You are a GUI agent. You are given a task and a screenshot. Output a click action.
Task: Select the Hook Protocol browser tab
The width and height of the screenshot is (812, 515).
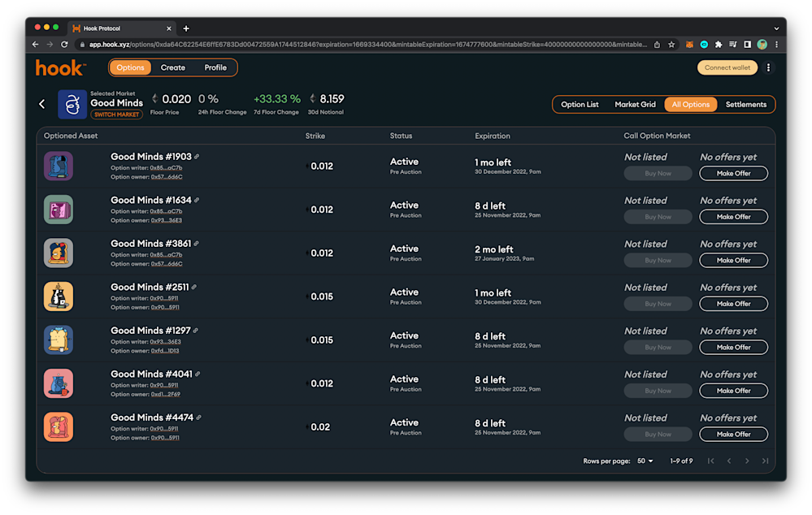[122, 28]
